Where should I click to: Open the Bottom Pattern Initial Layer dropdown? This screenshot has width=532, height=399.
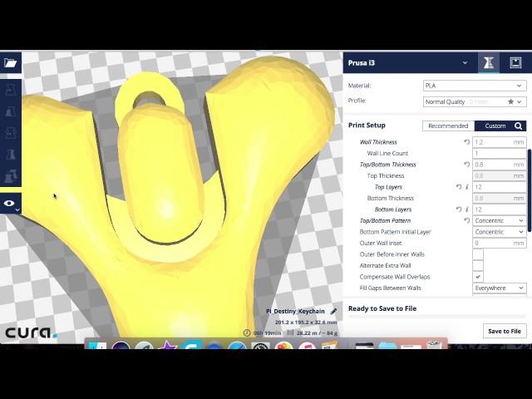[x=500, y=232]
